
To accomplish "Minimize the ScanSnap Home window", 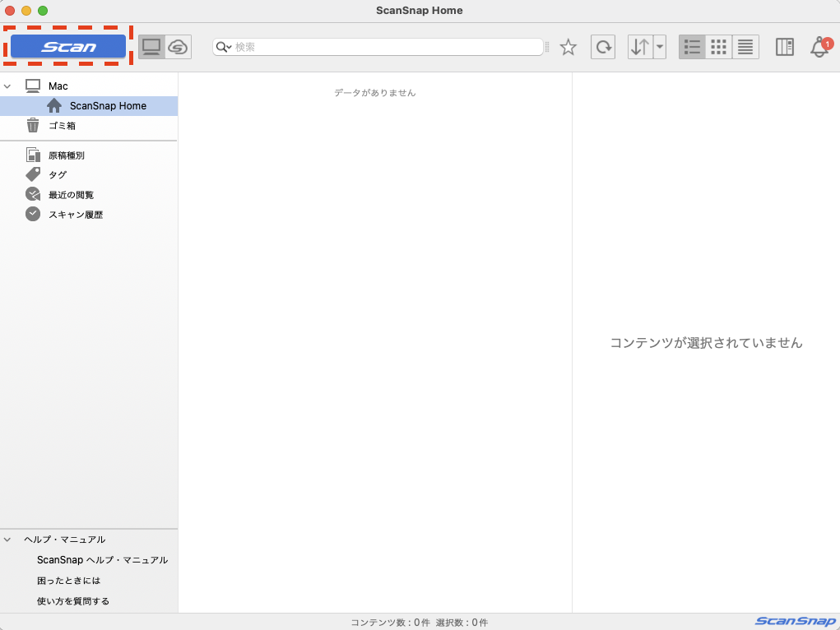I will pos(26,10).
